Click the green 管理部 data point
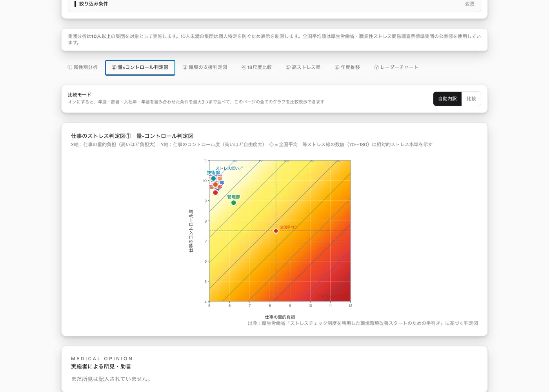This screenshot has height=392, width=549. 234,203
